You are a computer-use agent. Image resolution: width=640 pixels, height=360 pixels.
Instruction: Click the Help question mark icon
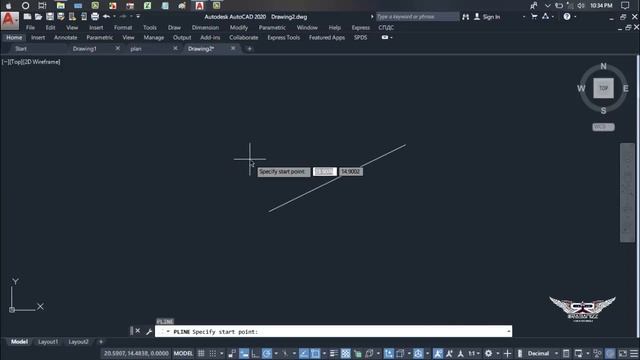coord(567,17)
